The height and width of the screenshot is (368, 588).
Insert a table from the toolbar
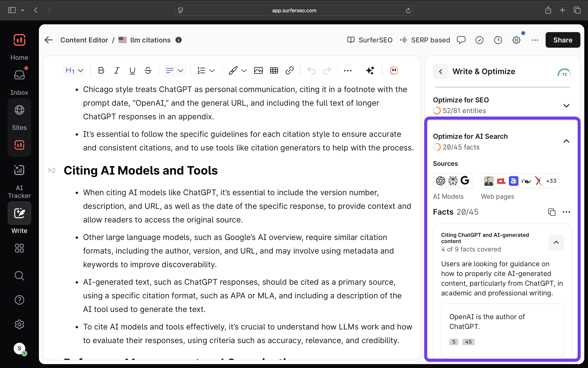pyautogui.click(x=274, y=71)
